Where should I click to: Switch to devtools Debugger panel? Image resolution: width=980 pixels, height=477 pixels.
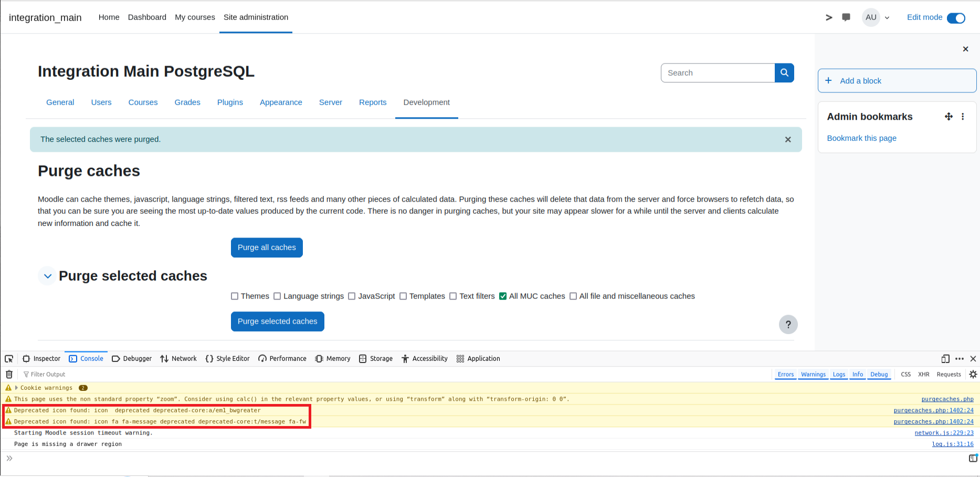(x=132, y=359)
